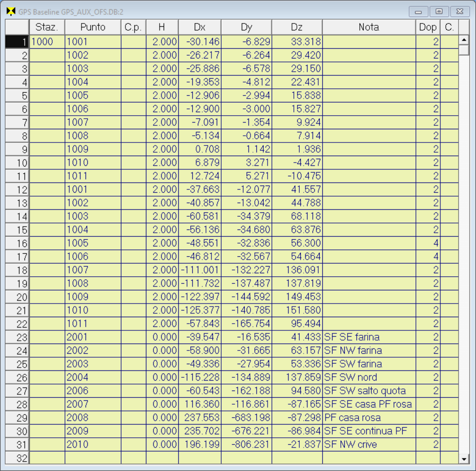
Task: Click Dx value -60.581
Action: coord(200,216)
